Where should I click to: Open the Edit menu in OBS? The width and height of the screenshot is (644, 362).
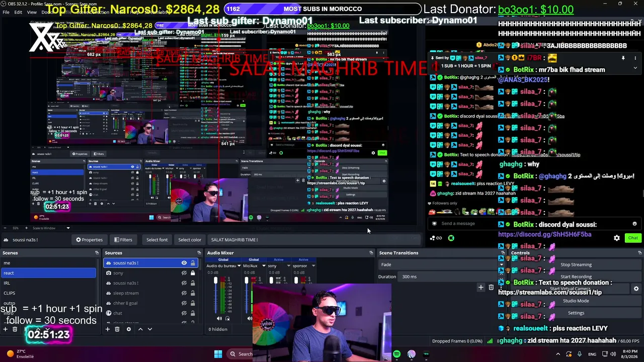pos(18,12)
